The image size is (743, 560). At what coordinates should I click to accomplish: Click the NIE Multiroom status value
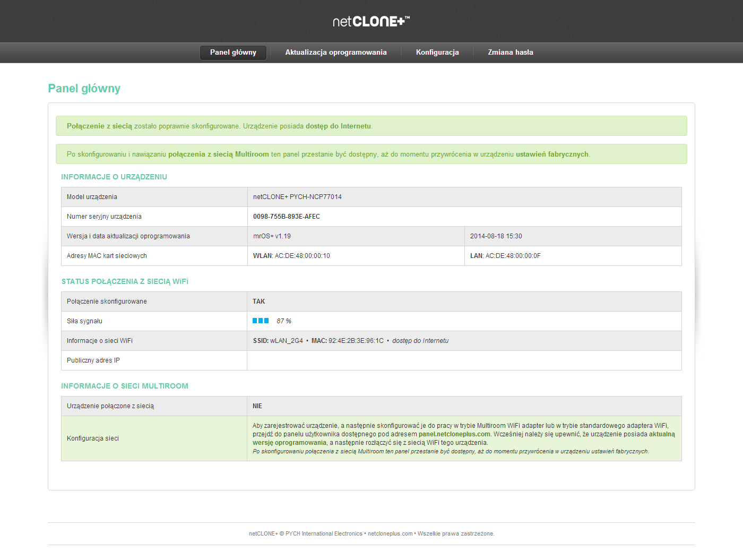click(x=257, y=406)
